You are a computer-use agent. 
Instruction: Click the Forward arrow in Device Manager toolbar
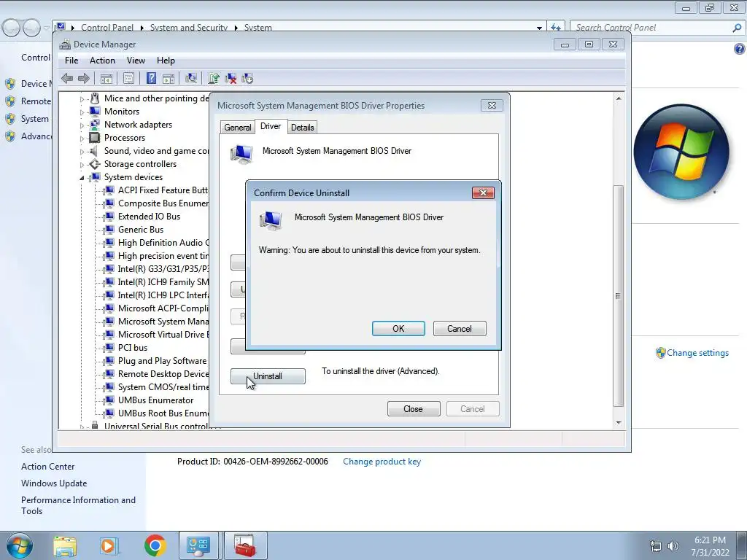point(84,78)
